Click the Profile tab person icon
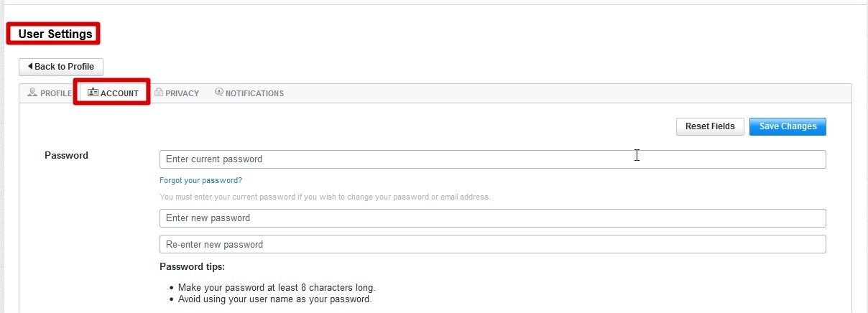868x313 pixels. point(32,93)
